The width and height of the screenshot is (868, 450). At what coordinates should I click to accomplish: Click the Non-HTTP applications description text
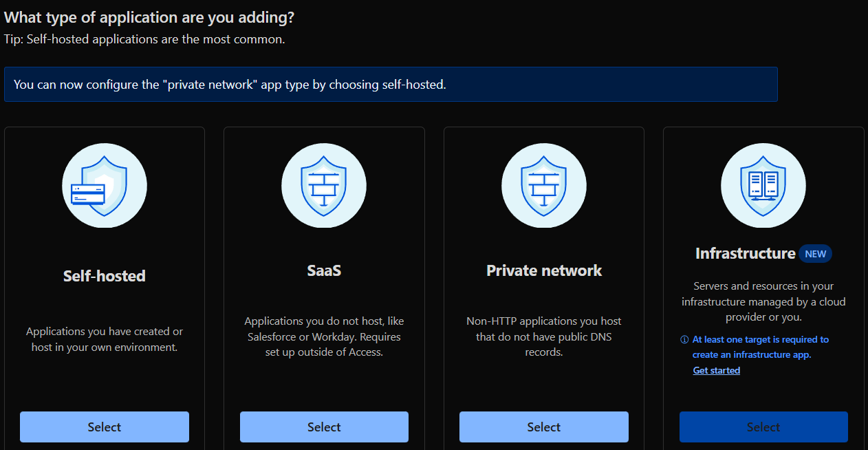[x=544, y=336]
